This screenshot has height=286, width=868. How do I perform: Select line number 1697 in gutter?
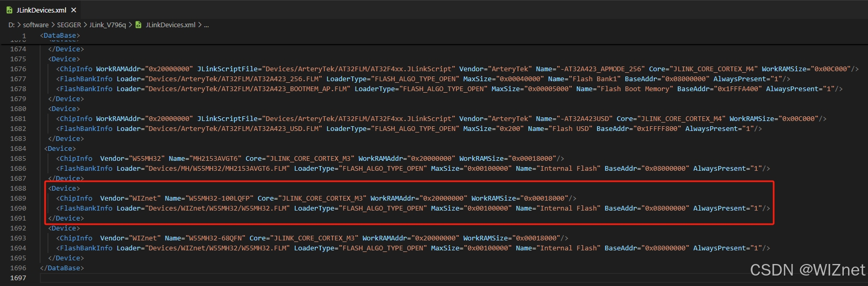[18, 278]
